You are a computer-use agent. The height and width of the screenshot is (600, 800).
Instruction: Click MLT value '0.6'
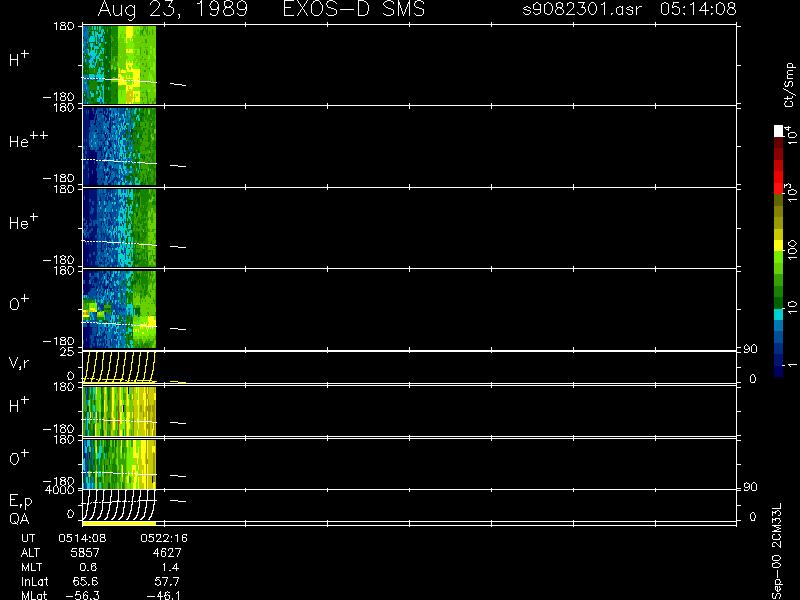89,567
